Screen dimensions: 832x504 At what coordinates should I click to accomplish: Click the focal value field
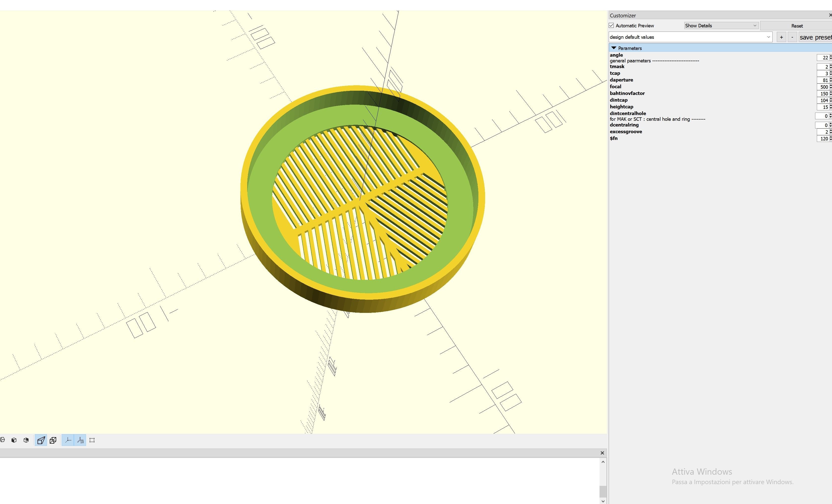[x=822, y=87]
